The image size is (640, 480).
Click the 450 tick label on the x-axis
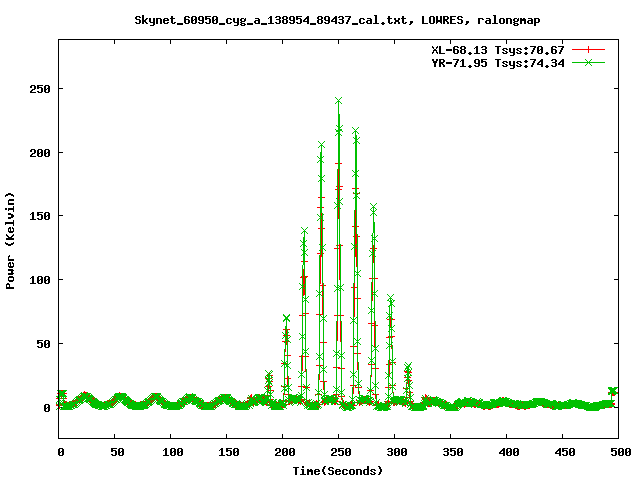point(562,453)
